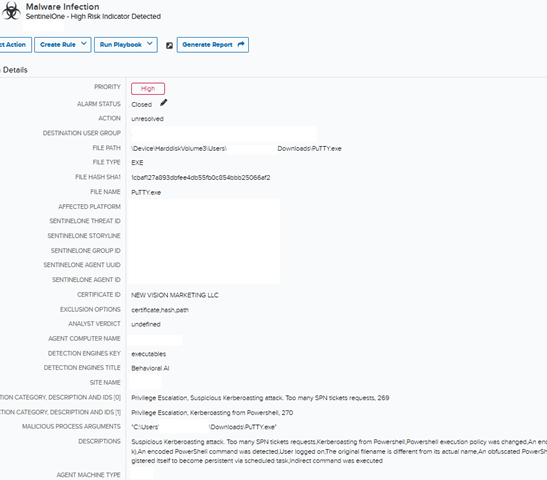Image resolution: width=547 pixels, height=480 pixels.
Task: Expand the Create Rule dropdown
Action: (x=84, y=44)
